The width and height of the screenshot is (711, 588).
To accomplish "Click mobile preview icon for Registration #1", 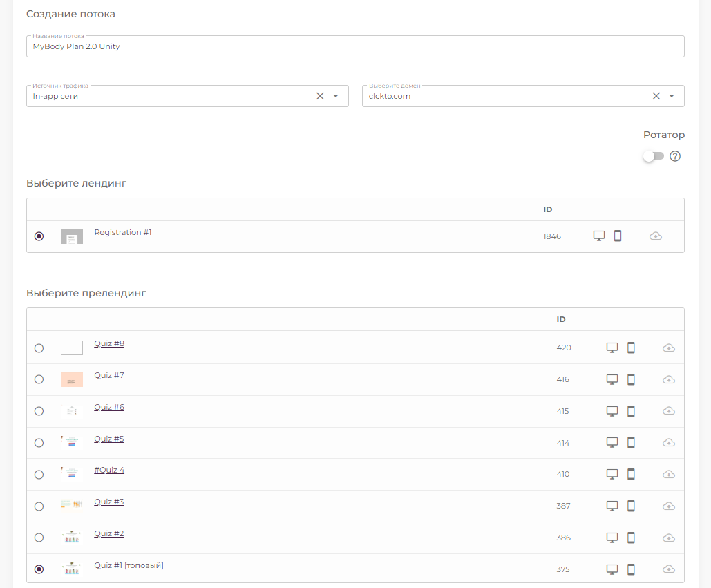I will click(x=618, y=236).
